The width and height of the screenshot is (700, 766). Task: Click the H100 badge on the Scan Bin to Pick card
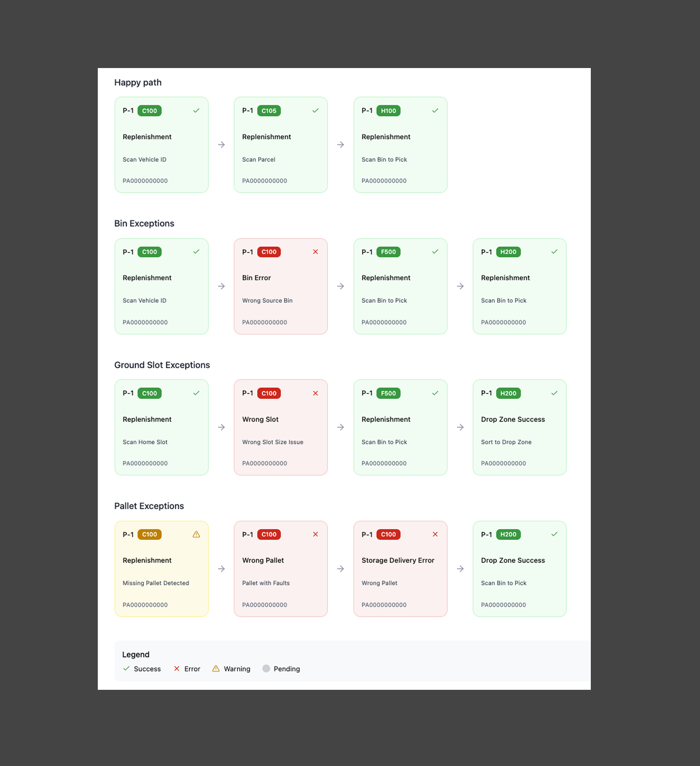(x=388, y=110)
